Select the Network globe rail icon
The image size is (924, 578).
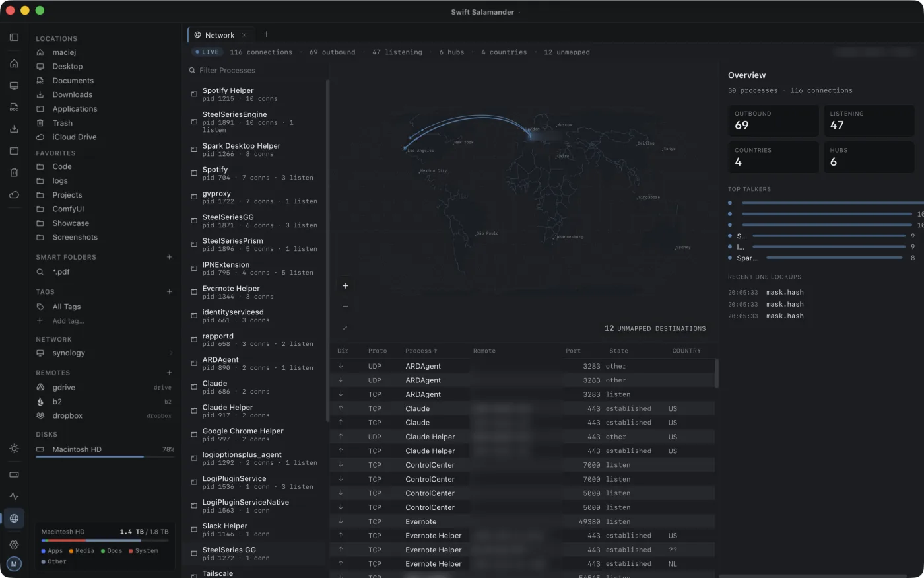14,518
